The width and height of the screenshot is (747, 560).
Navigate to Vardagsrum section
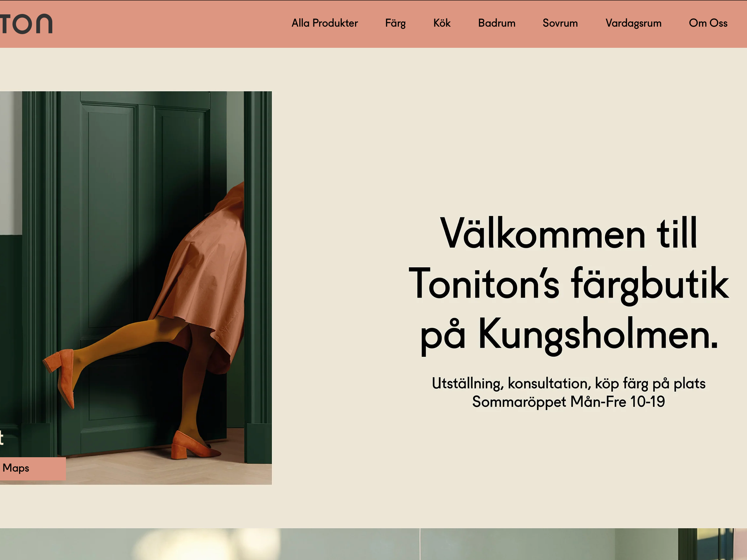pyautogui.click(x=633, y=23)
